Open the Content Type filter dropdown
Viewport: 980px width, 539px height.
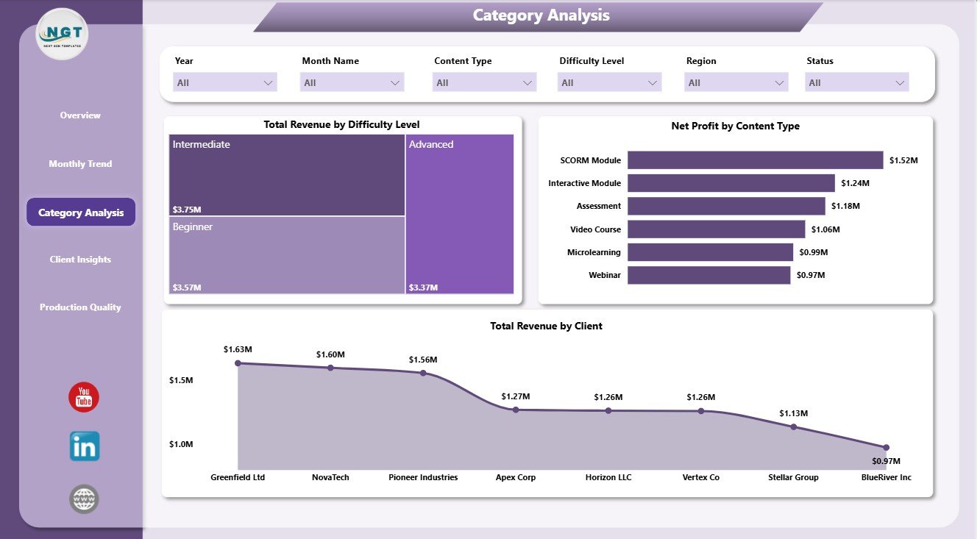[485, 82]
